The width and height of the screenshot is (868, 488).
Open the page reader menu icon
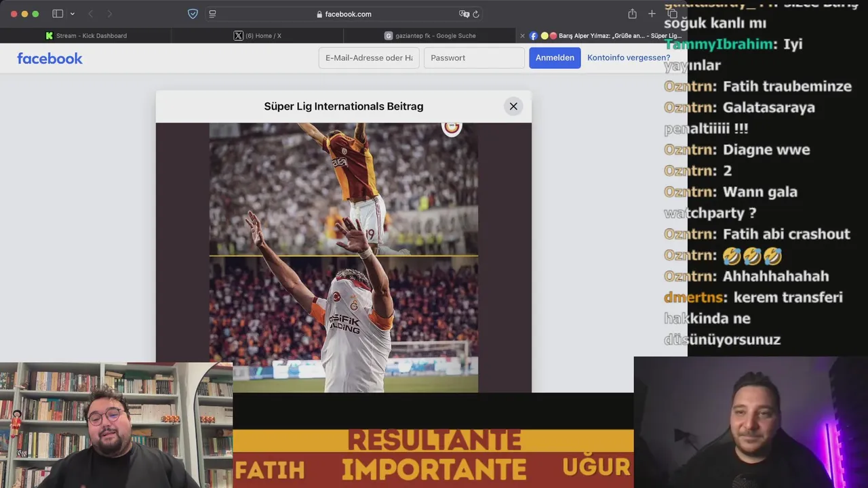tap(212, 14)
